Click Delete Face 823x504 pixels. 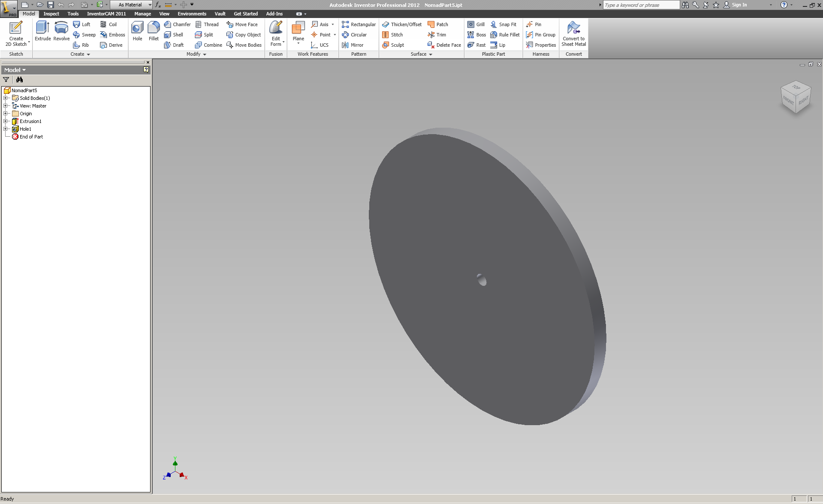tap(444, 45)
